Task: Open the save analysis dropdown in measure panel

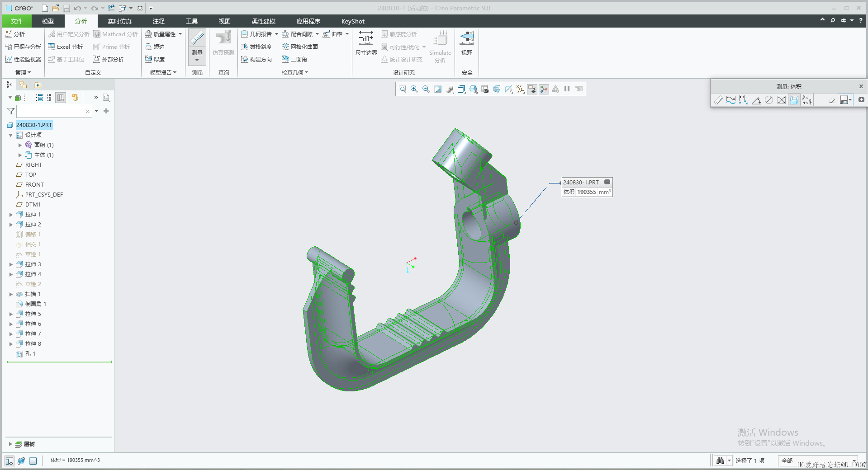Action: (x=850, y=100)
